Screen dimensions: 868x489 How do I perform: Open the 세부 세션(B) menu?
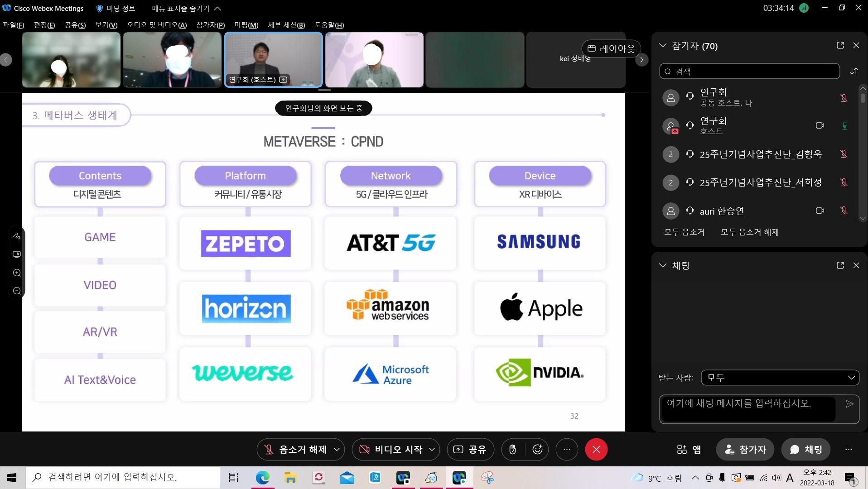pos(286,25)
